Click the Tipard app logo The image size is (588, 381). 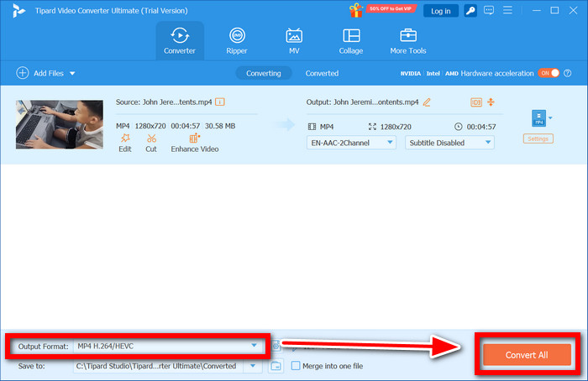pyautogui.click(x=18, y=11)
